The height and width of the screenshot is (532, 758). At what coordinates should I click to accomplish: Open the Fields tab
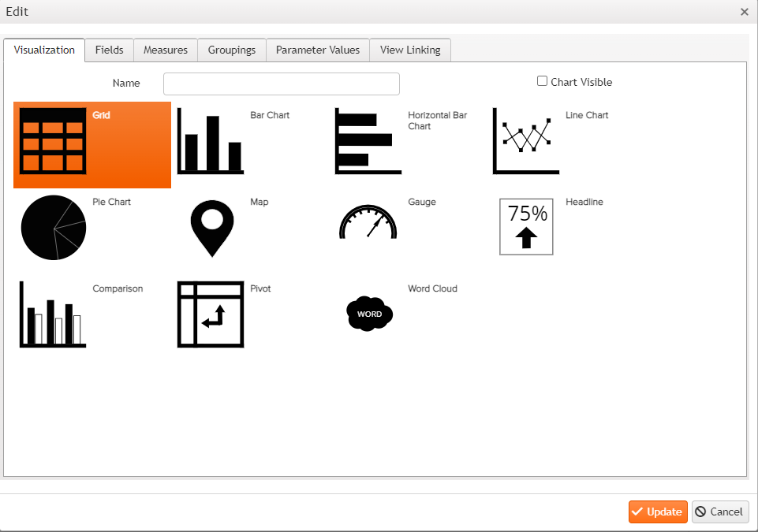[110, 50]
